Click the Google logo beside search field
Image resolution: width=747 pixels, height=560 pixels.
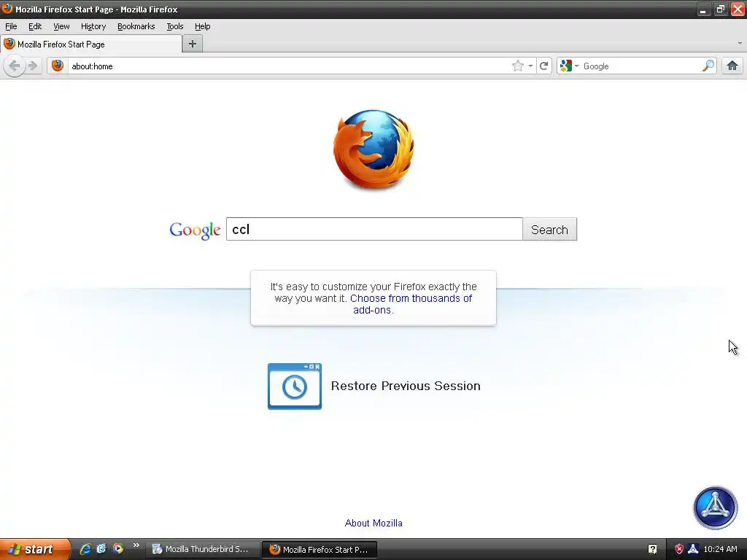tap(195, 230)
